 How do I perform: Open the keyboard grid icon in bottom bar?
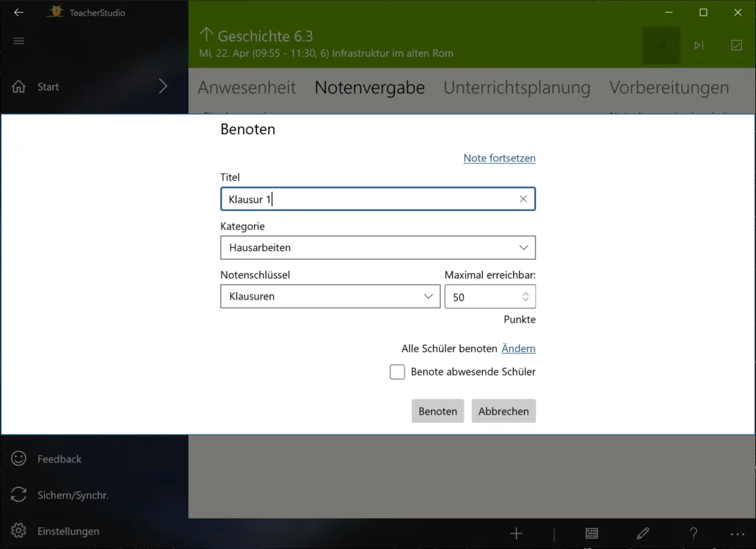click(591, 533)
